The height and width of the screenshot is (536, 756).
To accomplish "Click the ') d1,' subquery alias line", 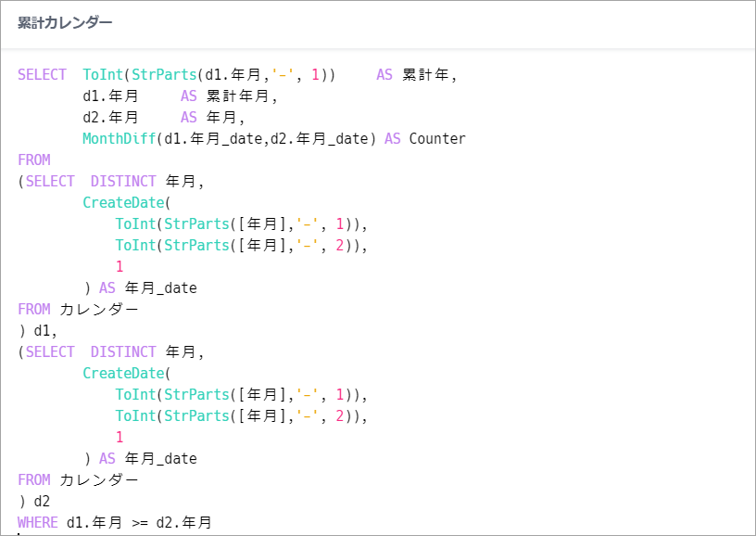I will (x=38, y=331).
